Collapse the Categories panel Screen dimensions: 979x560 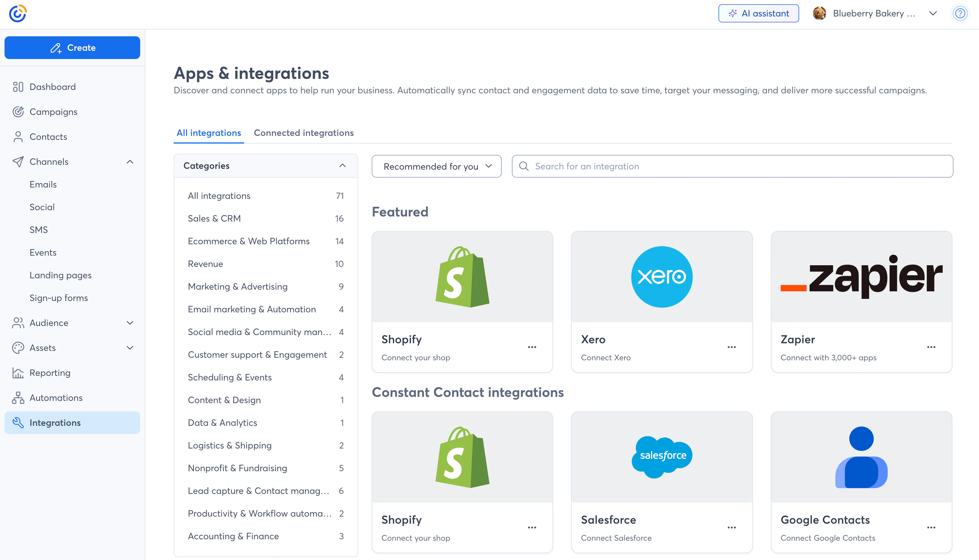tap(342, 166)
